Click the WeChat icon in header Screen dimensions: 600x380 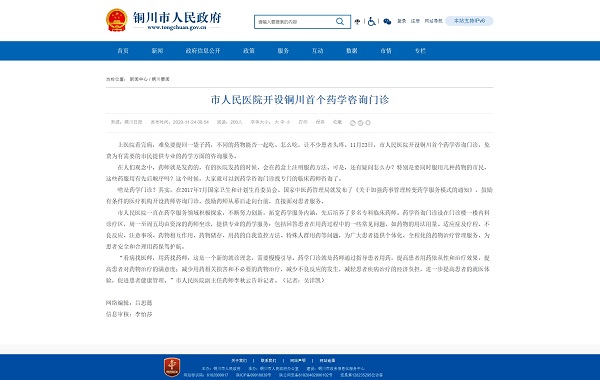[x=387, y=21]
